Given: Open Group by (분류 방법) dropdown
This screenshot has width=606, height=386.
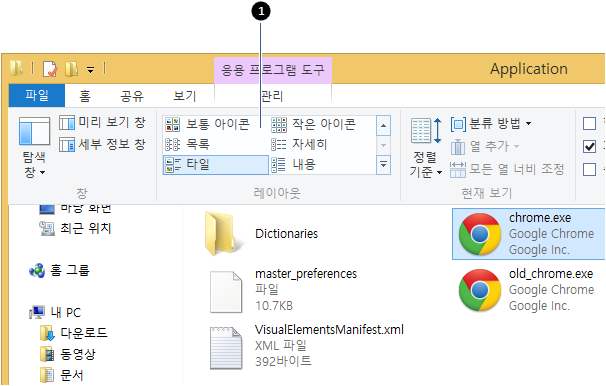Looking at the screenshot, I should coord(491,124).
